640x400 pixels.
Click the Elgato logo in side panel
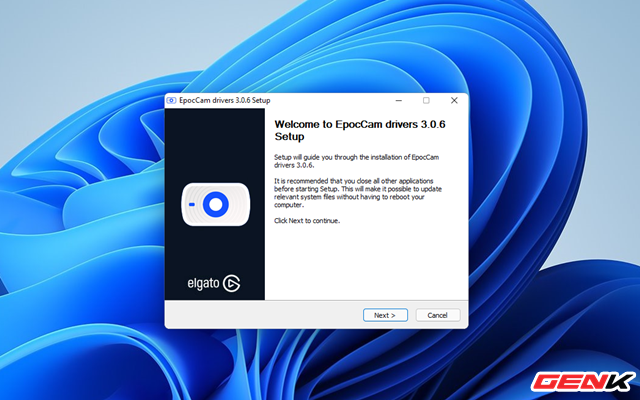pyautogui.click(x=214, y=283)
